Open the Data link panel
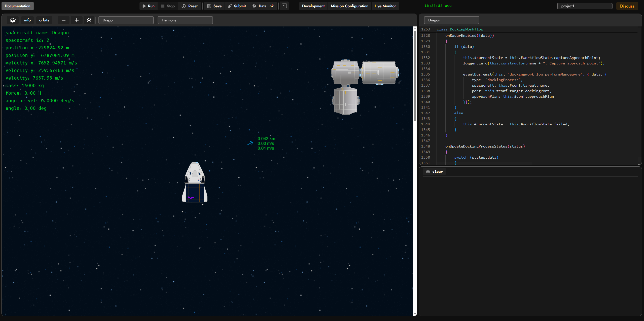The image size is (644, 321). [263, 6]
